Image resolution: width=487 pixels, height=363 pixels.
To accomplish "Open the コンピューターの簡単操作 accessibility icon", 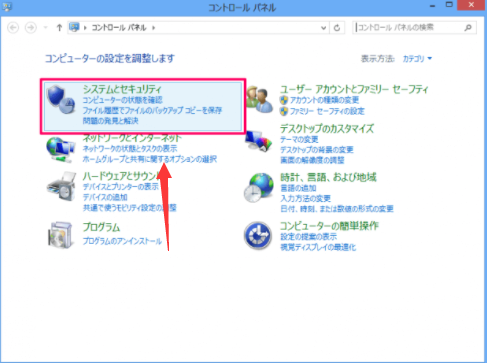I will (258, 235).
